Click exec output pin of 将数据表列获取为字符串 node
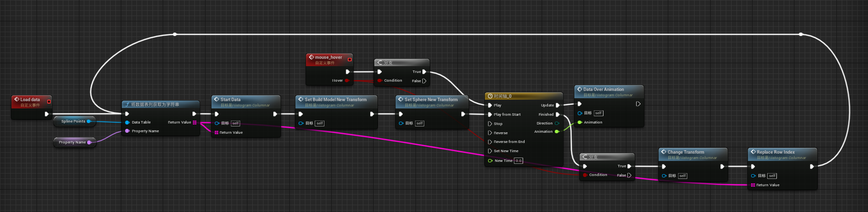 194,114
